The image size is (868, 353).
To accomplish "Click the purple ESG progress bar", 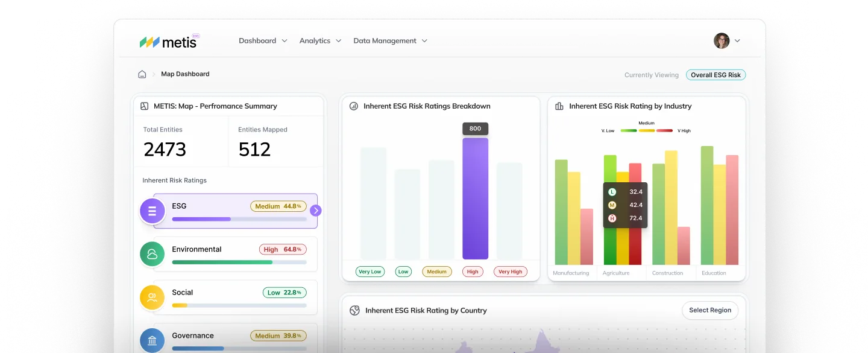I will [x=201, y=218].
